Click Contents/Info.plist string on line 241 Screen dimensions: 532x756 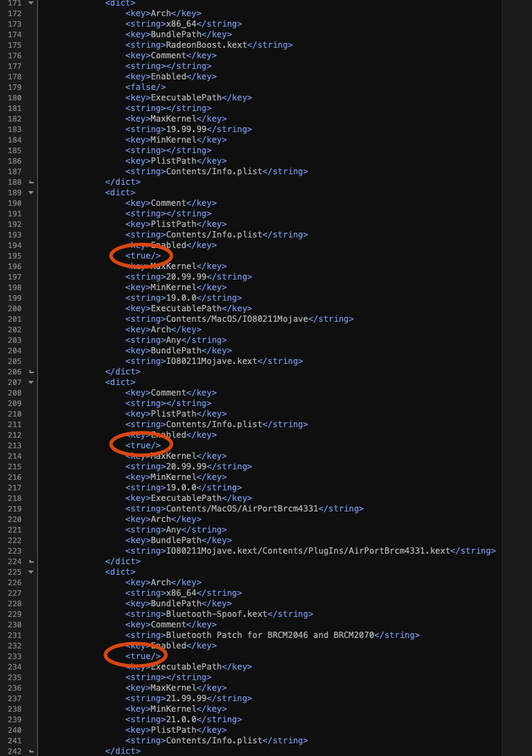(x=216, y=741)
